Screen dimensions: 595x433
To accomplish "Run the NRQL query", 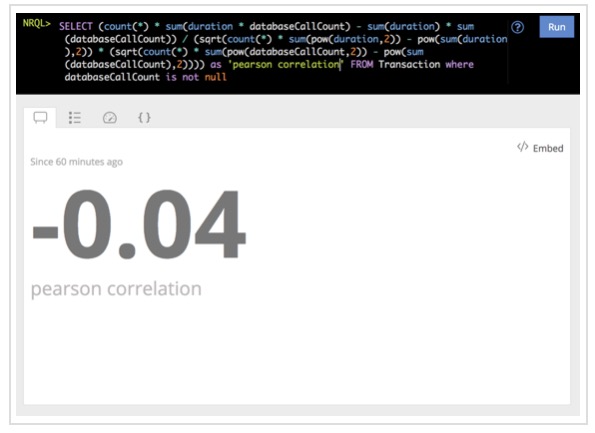I will [556, 27].
